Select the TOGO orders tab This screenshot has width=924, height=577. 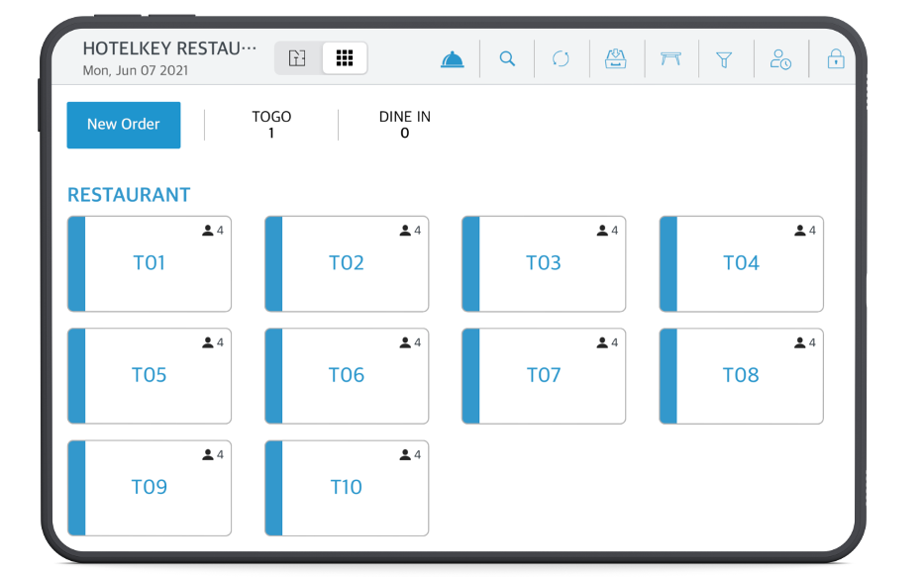pyautogui.click(x=271, y=125)
